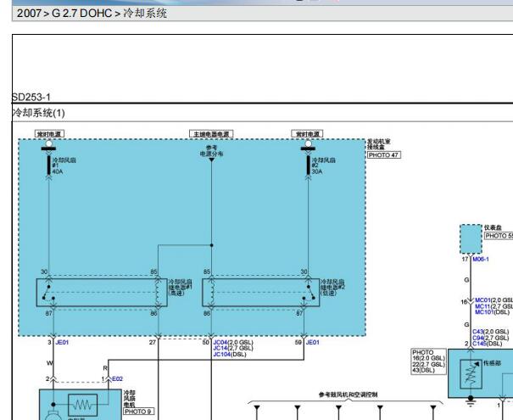This screenshot has width=513, height=420.
Task: Click the 冷却风扇 #1 40A fuse symbol
Action: click(48, 165)
